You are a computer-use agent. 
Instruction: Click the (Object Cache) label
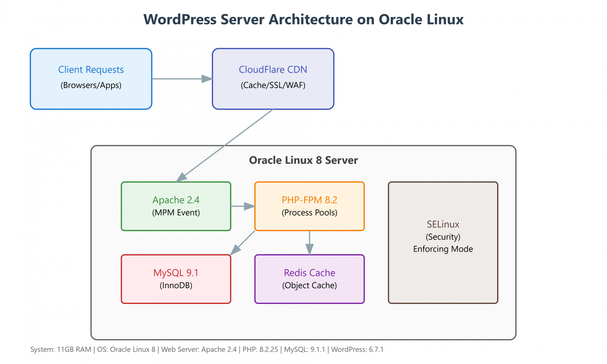(x=309, y=285)
